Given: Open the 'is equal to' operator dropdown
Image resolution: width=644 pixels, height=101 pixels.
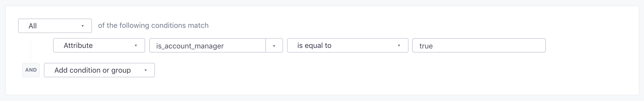Looking at the screenshot, I should click(x=348, y=45).
